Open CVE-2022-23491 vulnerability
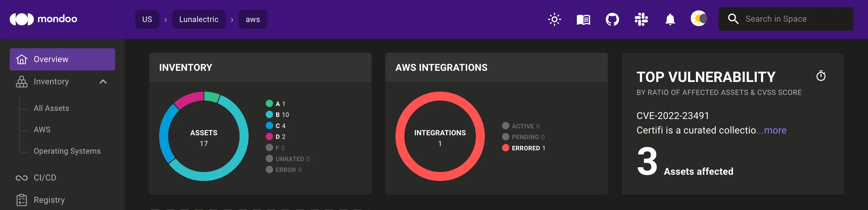Screen dimensions: 868x210 coord(673,116)
